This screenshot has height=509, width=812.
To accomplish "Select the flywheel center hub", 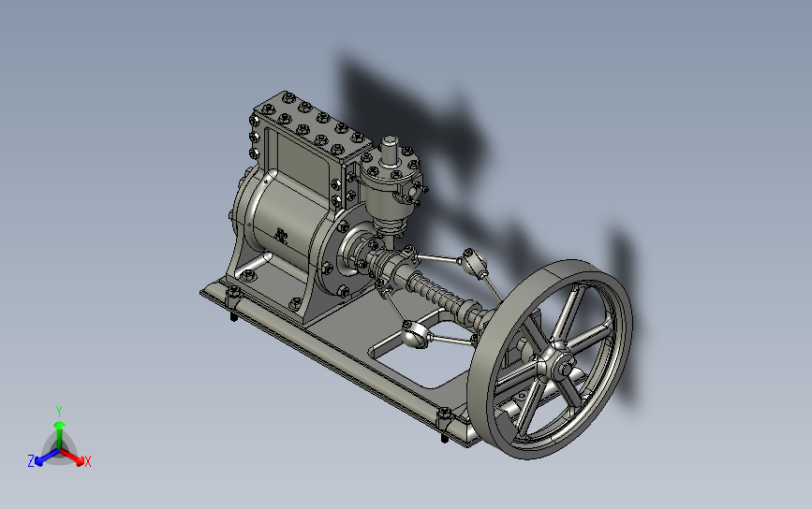I will (559, 364).
